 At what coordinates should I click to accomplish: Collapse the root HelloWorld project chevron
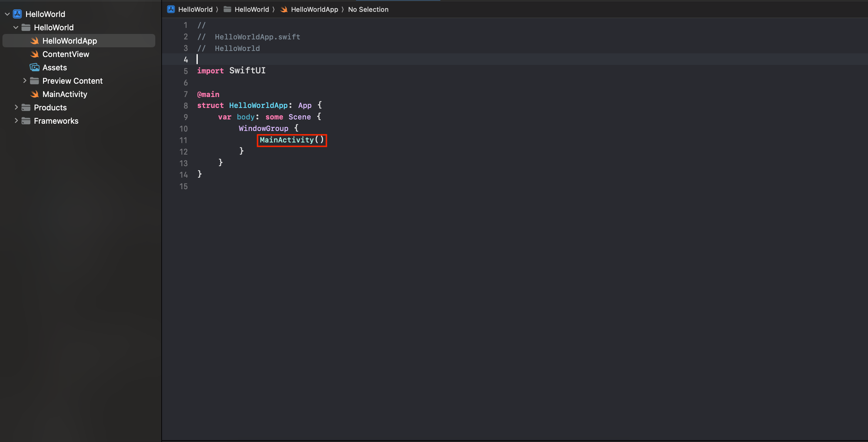tap(7, 14)
